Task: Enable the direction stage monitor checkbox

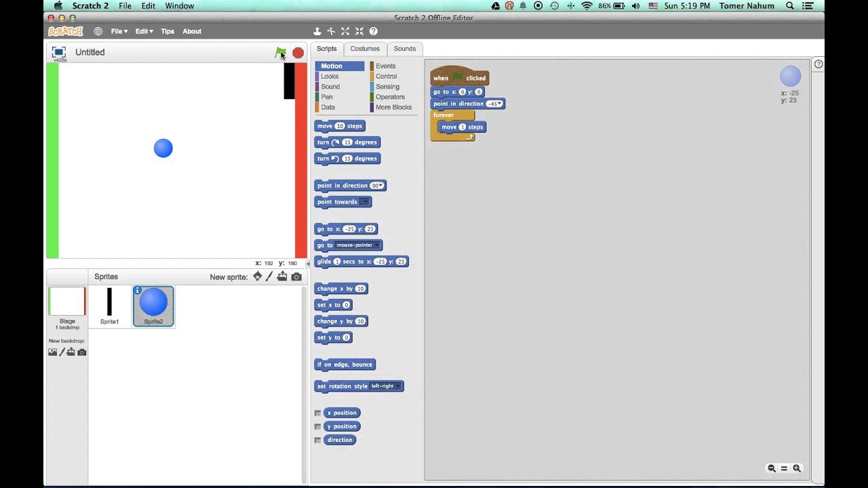Action: coord(317,440)
